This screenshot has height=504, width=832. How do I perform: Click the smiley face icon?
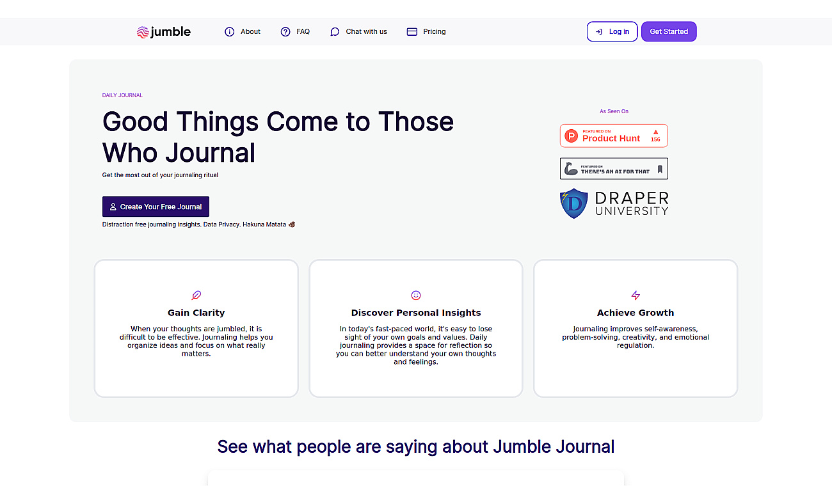coord(416,295)
